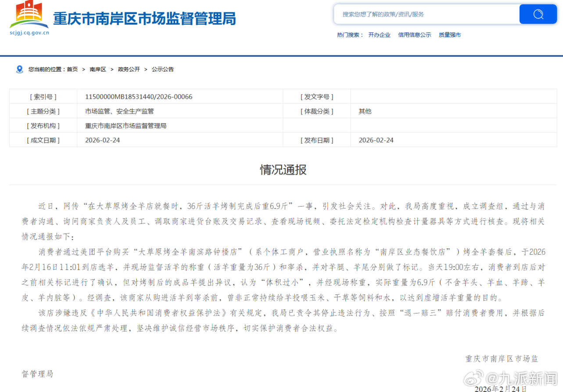Click the 质量强市 hot search term
The width and height of the screenshot is (563, 392).
[449, 34]
